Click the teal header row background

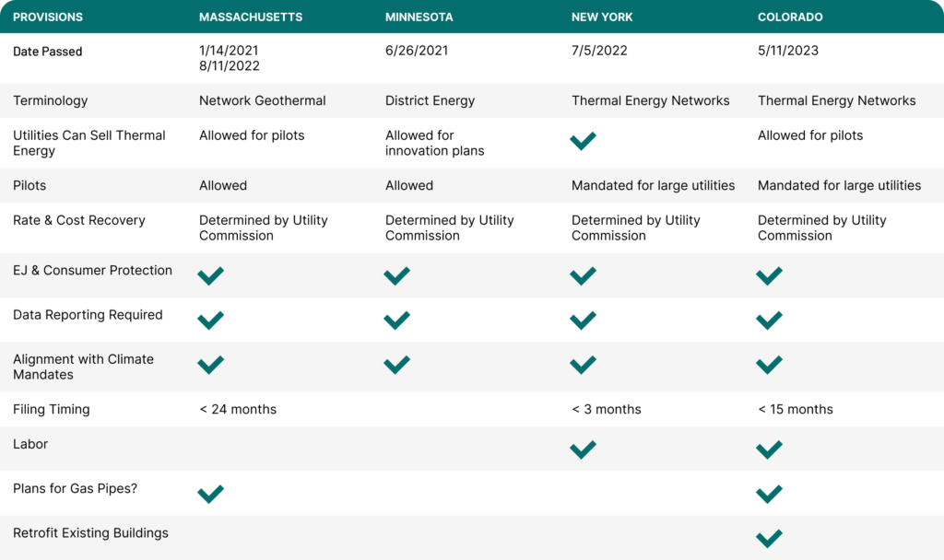pos(472,17)
